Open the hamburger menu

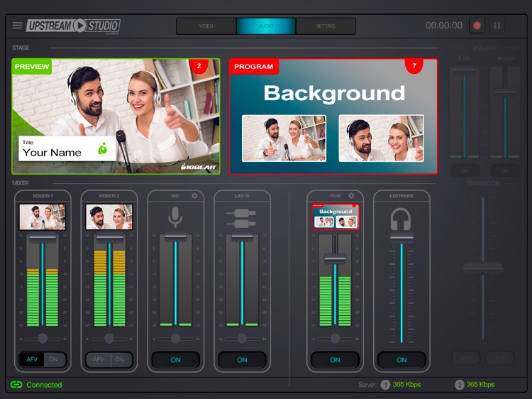17,26
